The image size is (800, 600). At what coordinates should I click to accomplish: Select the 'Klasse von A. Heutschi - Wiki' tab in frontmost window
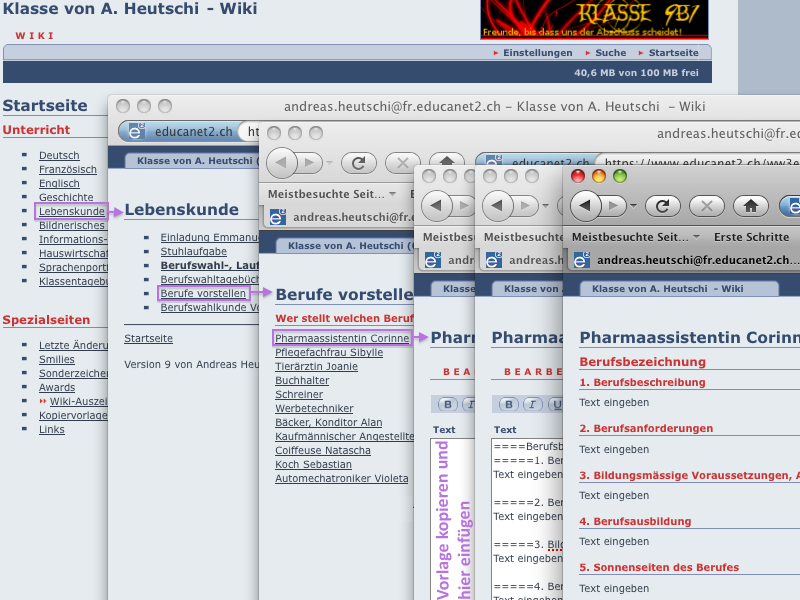[668, 289]
